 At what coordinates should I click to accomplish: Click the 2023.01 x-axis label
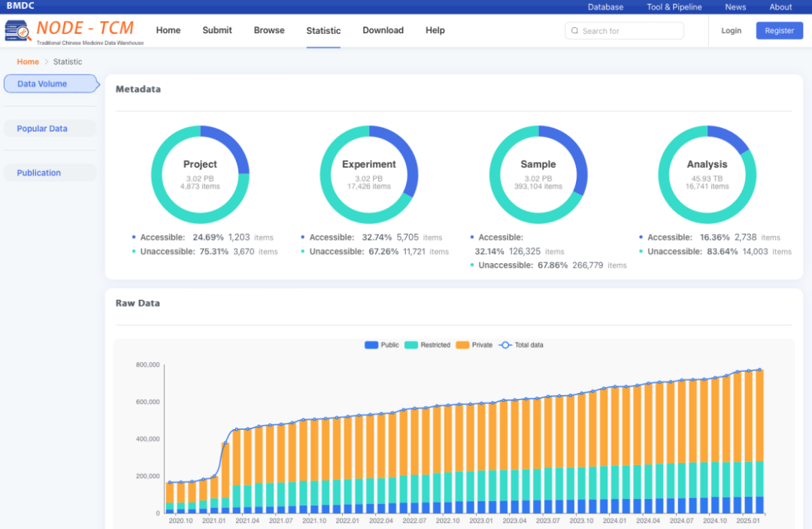coord(481,521)
